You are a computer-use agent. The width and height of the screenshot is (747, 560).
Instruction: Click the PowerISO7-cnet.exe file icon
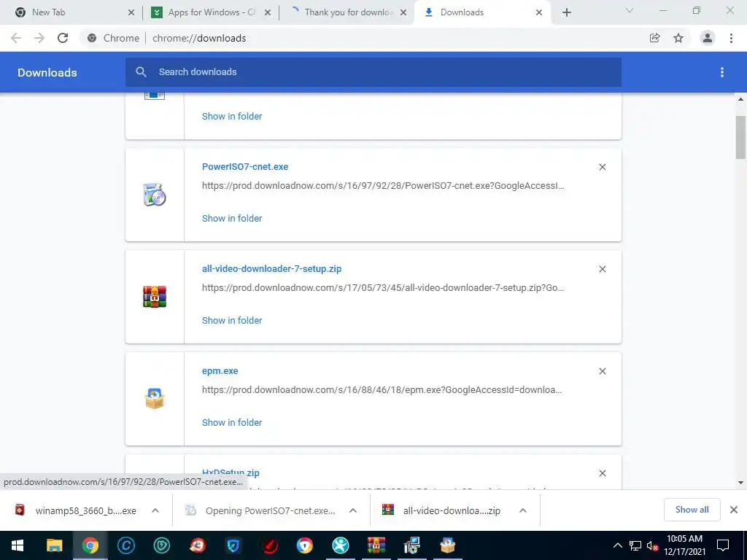click(x=155, y=195)
